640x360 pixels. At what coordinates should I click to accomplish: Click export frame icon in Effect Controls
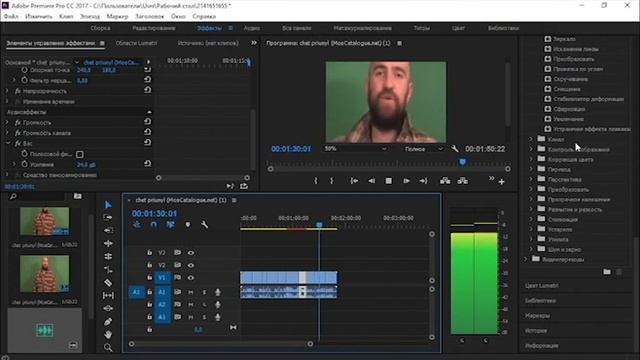(244, 186)
